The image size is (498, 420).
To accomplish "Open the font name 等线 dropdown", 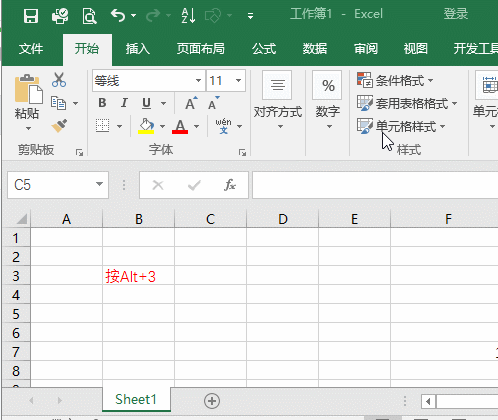I will [x=198, y=81].
